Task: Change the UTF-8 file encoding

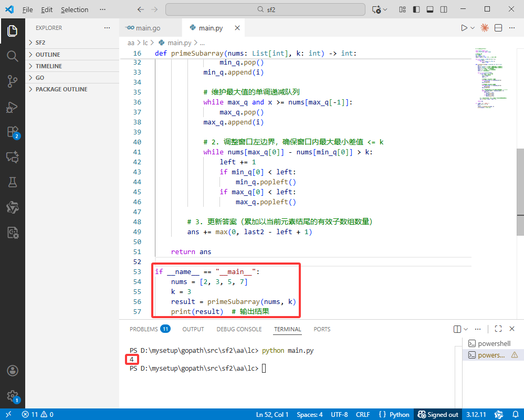Action: point(339,414)
